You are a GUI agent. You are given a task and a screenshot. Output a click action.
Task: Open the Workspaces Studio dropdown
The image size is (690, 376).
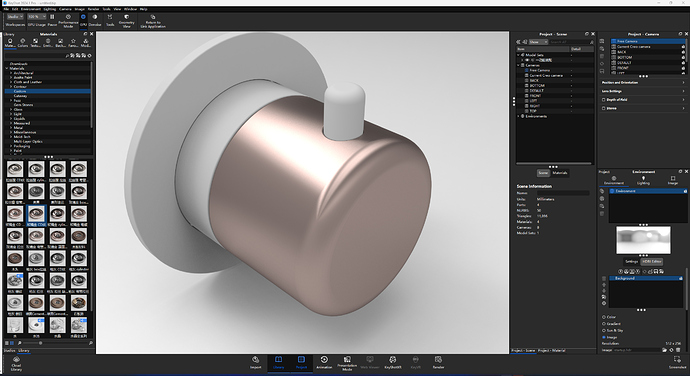click(15, 17)
